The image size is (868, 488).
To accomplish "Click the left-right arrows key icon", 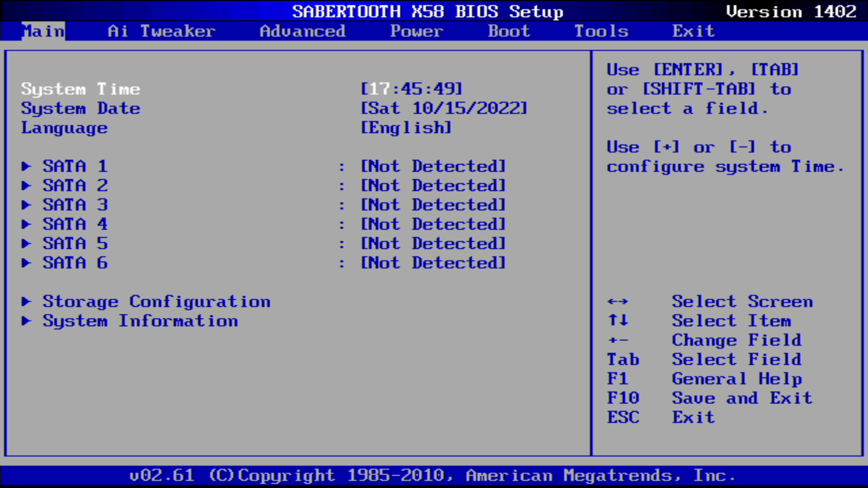I will pos(617,302).
